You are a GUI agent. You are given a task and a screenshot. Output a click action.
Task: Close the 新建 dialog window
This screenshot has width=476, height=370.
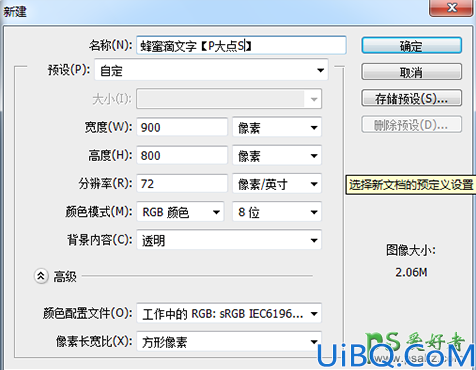452,7
